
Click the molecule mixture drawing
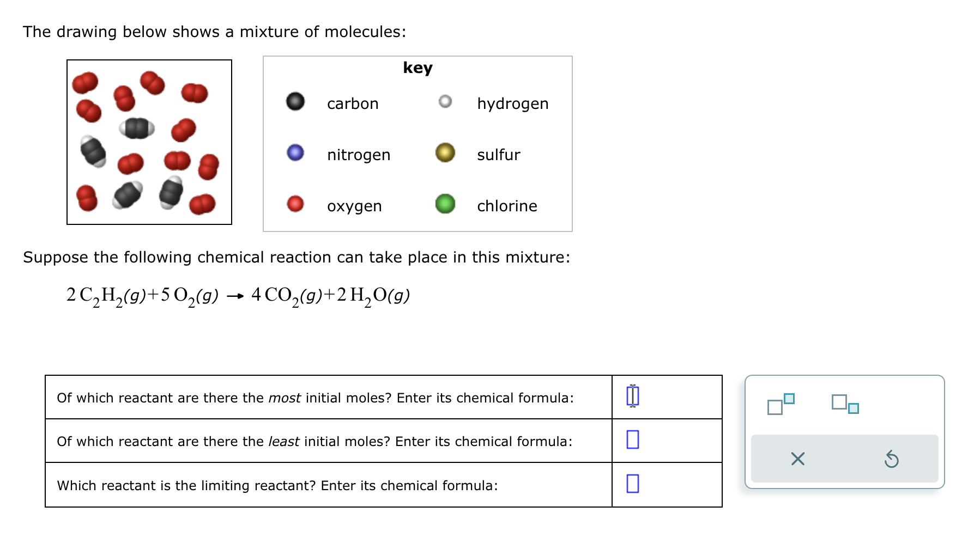click(x=148, y=143)
